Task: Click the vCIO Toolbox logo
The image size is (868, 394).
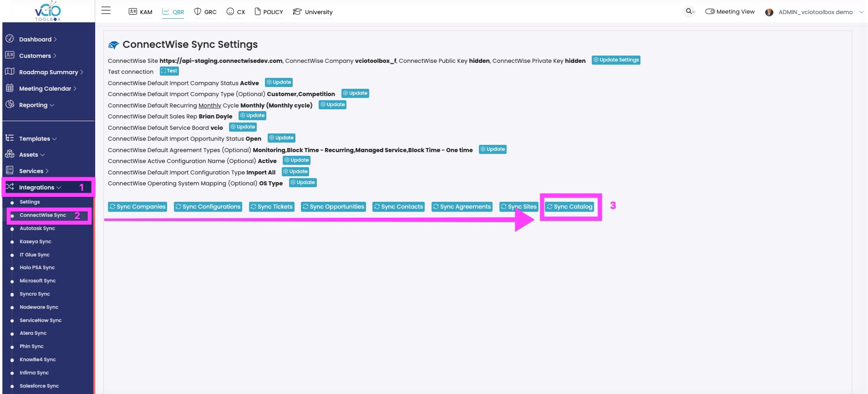Action: coord(48,11)
